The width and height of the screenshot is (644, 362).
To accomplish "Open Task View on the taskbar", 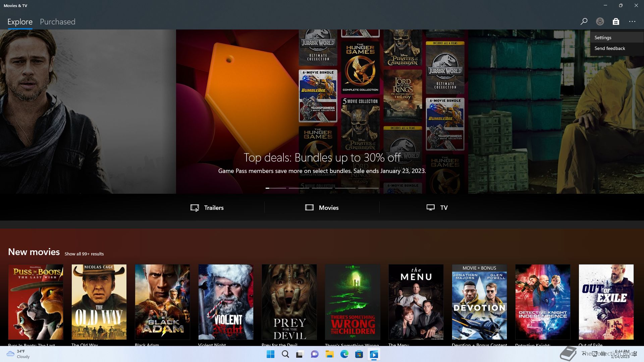I will click(300, 354).
